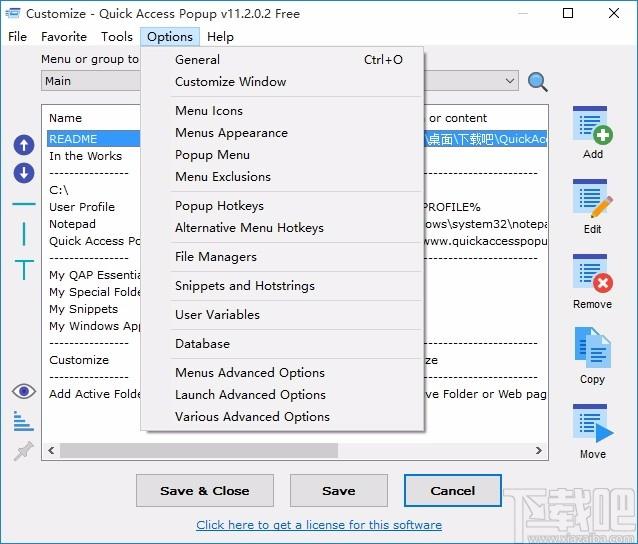Click scroll left arrow of list
The width and height of the screenshot is (638, 544).
(x=51, y=450)
